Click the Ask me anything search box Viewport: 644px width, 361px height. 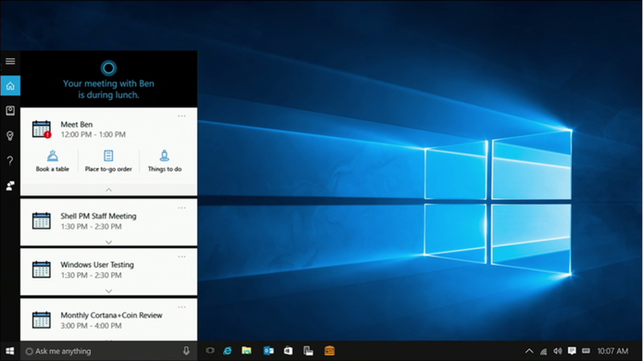click(109, 351)
